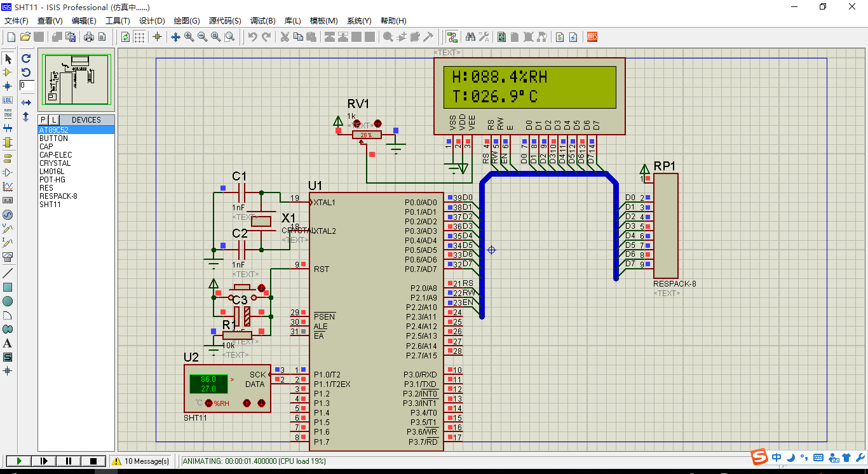Select the 2D Text tool

(x=8, y=343)
